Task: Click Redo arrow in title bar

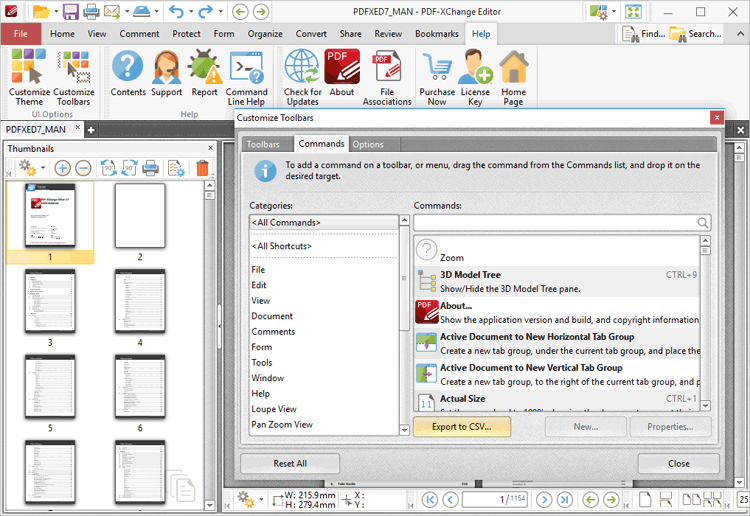Action: 205,11
